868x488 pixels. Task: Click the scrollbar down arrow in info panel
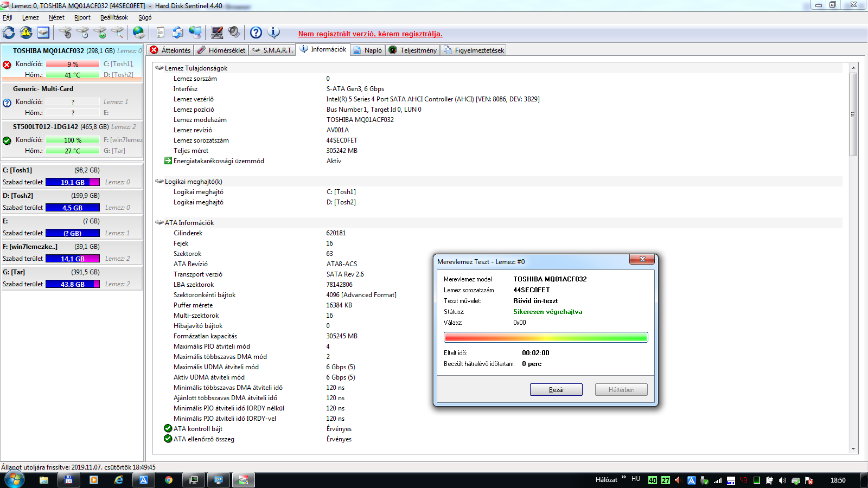(x=853, y=449)
